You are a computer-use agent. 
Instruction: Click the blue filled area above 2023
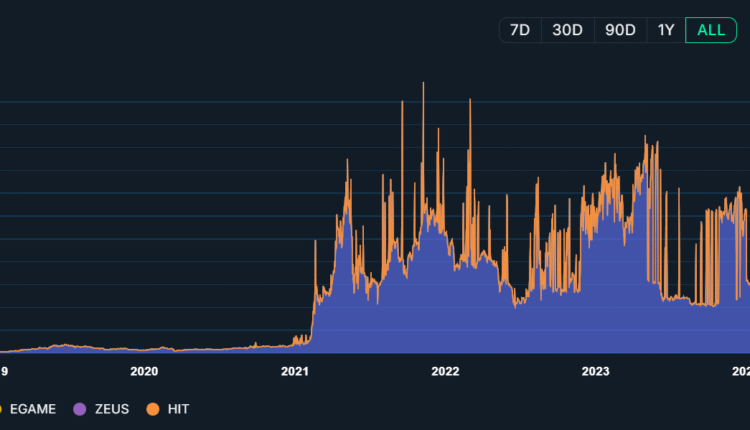coord(597,300)
